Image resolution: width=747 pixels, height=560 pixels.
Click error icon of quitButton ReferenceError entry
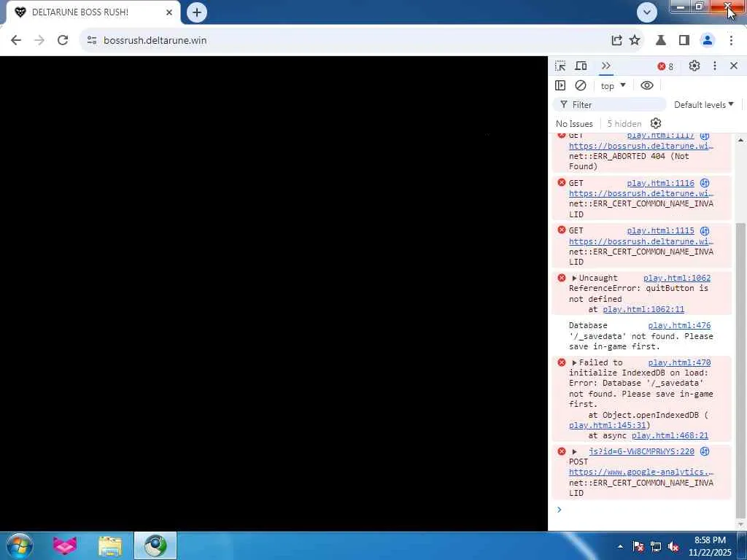pyautogui.click(x=561, y=278)
